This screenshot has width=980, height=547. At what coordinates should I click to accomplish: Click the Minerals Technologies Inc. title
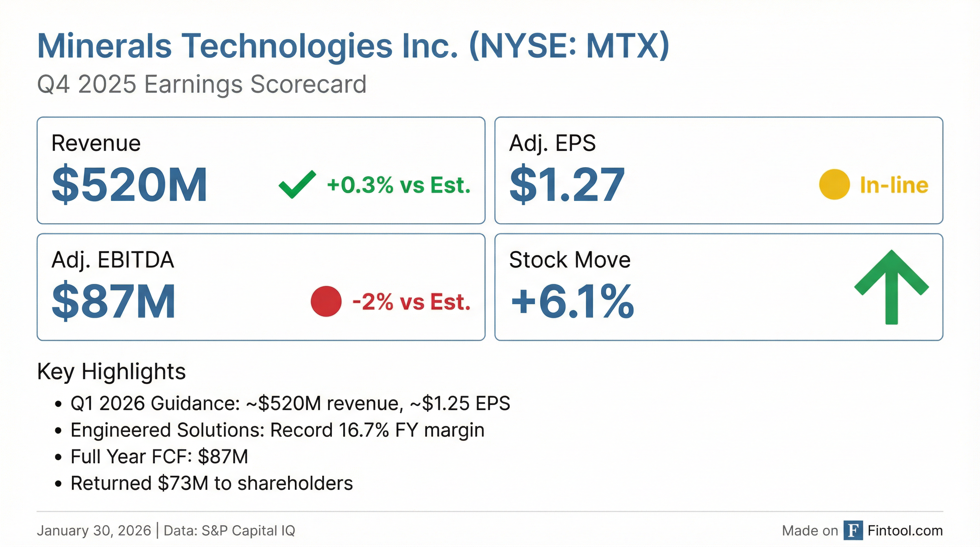coord(353,46)
